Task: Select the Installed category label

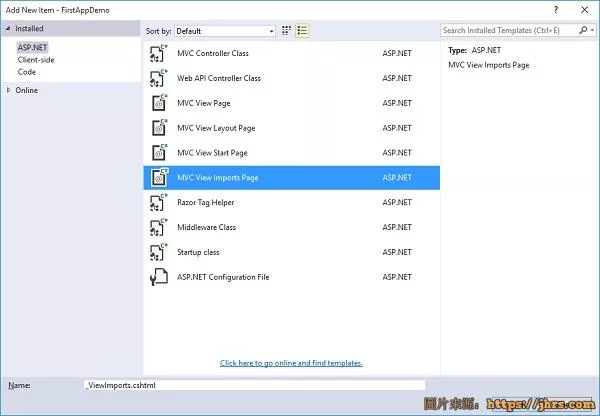Action: pos(29,28)
